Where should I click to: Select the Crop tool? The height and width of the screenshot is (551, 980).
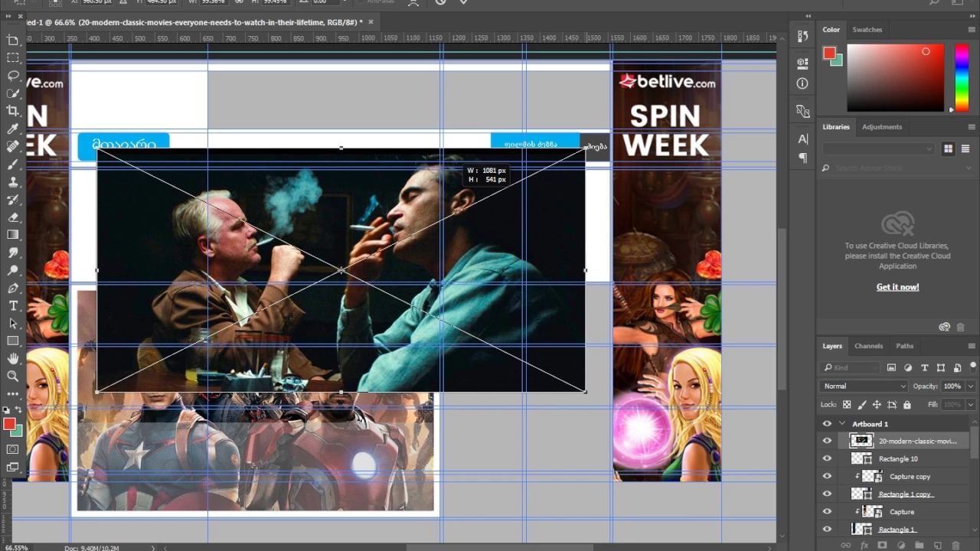[13, 111]
